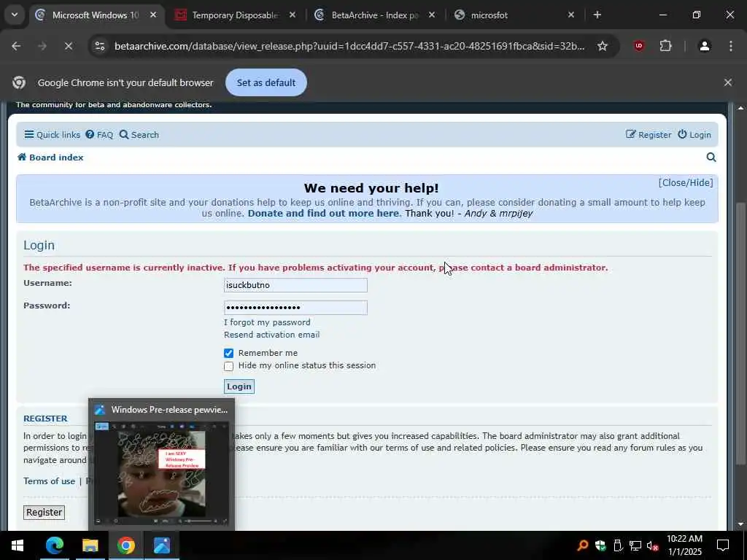The height and width of the screenshot is (560, 747).
Task: Open Microsoft Edge from the taskbar
Action: tap(54, 545)
